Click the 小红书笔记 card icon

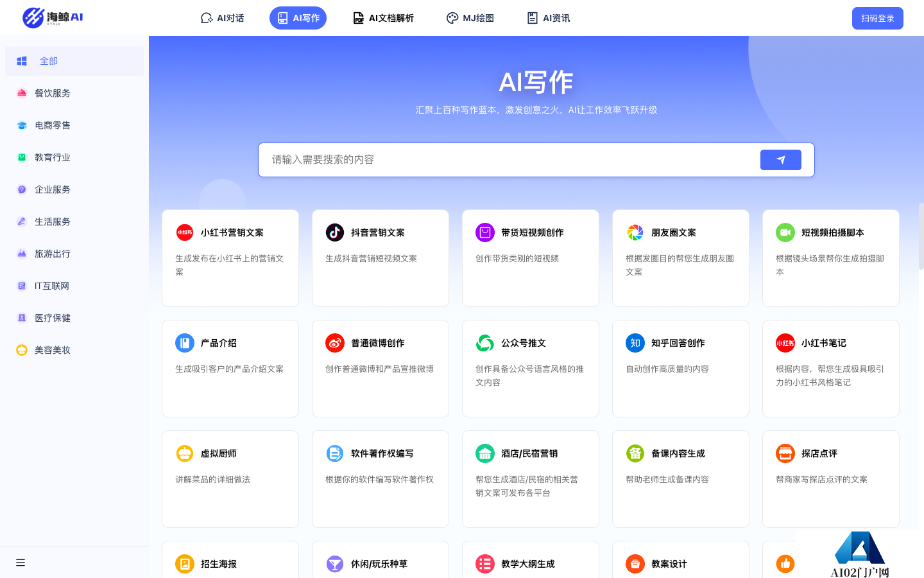tap(785, 343)
